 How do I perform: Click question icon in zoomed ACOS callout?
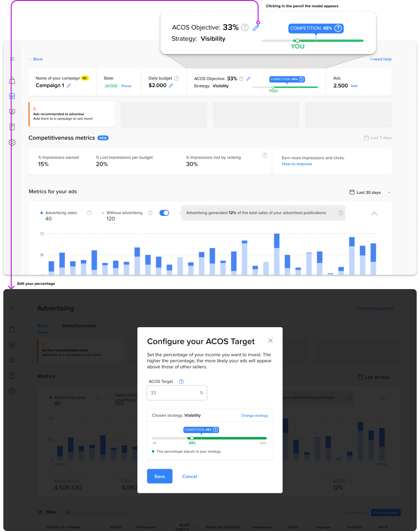click(245, 28)
